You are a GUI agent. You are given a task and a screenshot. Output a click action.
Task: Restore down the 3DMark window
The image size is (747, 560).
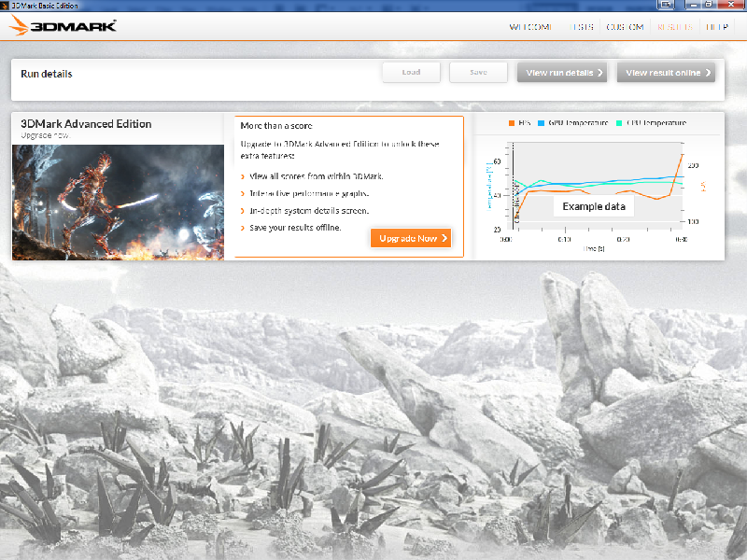tap(709, 5)
